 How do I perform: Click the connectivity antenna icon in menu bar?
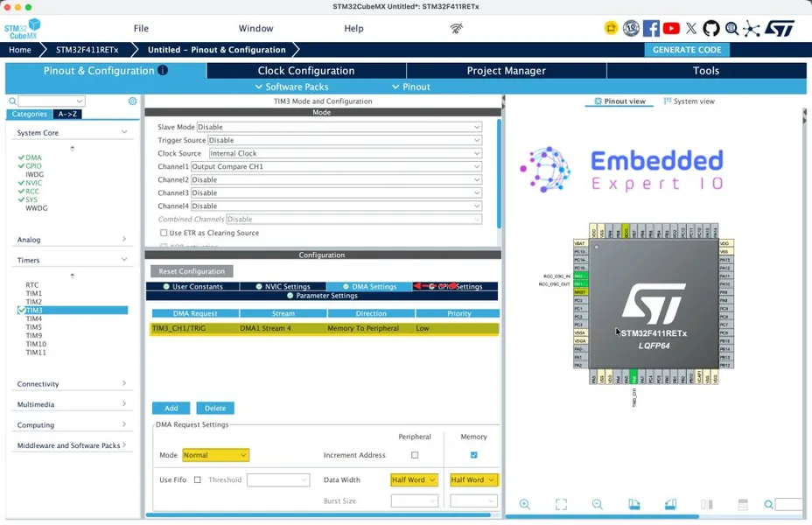pyautogui.click(x=456, y=29)
